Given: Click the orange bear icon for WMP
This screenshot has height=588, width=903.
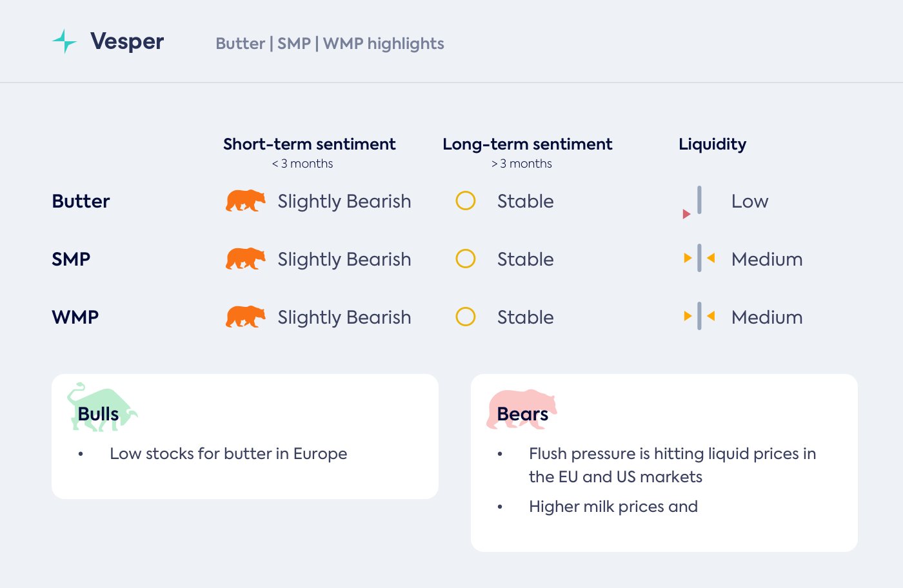Looking at the screenshot, I should point(245,317).
